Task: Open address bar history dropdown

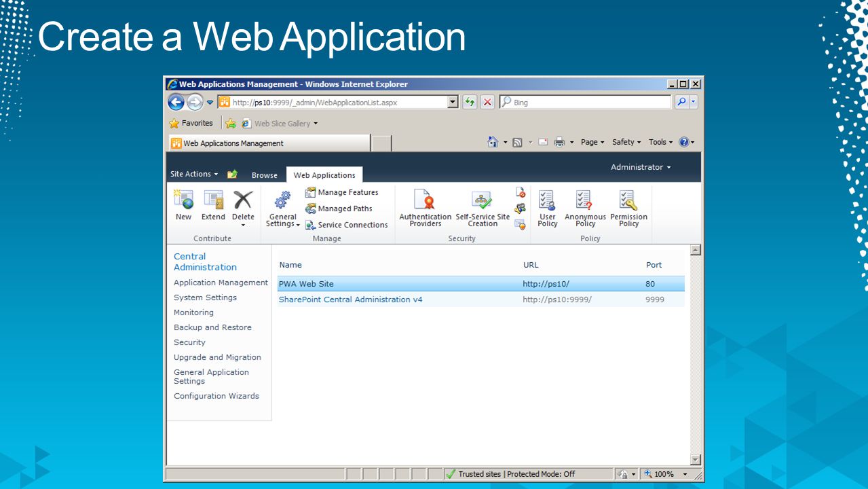Action: 453,102
